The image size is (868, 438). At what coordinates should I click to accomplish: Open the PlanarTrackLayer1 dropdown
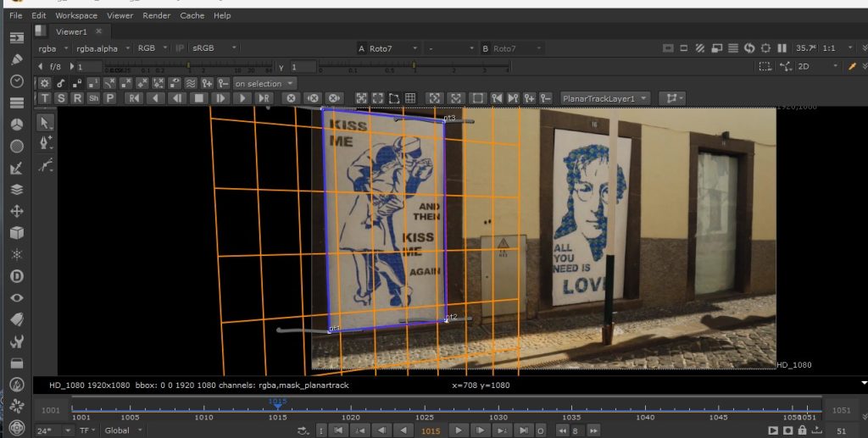point(604,98)
